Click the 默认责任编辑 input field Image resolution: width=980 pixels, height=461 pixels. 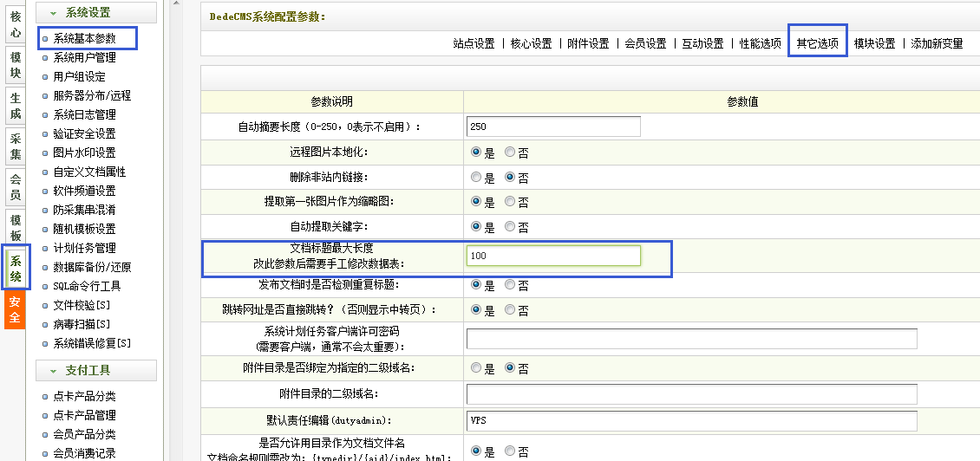point(691,420)
